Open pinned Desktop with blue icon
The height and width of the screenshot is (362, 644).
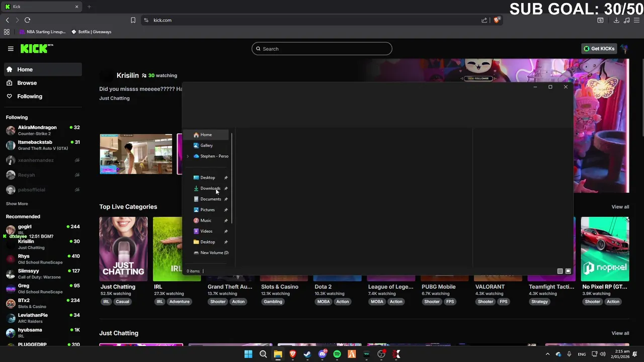coord(207,177)
